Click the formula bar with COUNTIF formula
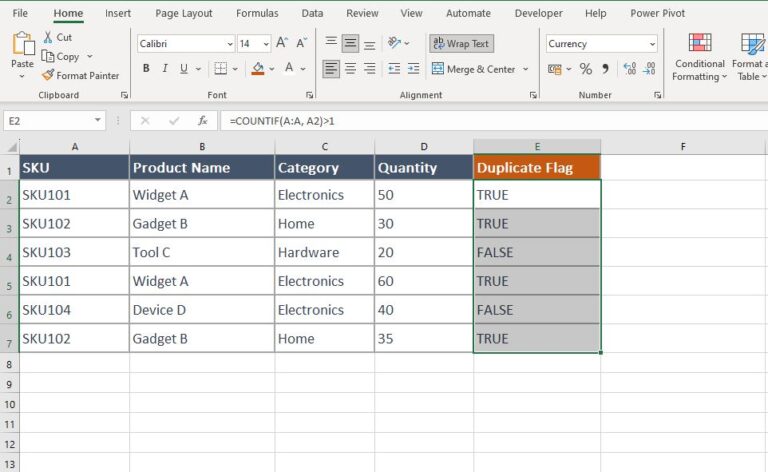This screenshot has width=768, height=472. click(494, 120)
